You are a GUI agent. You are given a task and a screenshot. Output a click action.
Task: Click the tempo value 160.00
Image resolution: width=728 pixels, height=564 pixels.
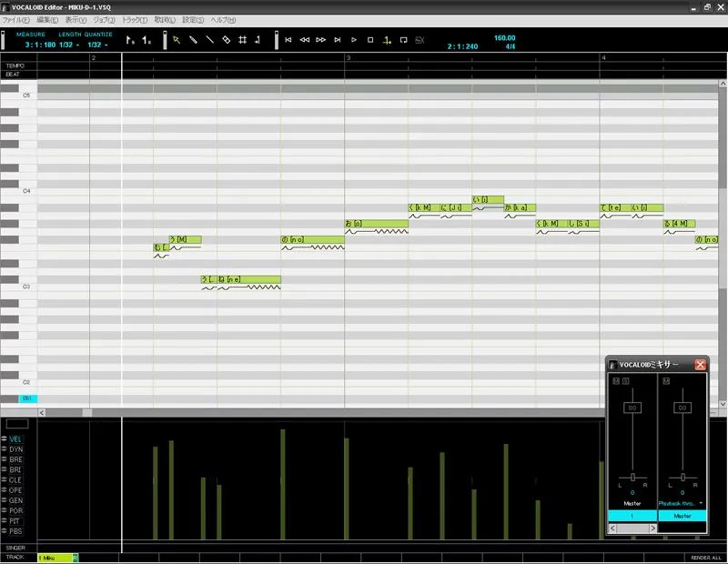pos(505,37)
